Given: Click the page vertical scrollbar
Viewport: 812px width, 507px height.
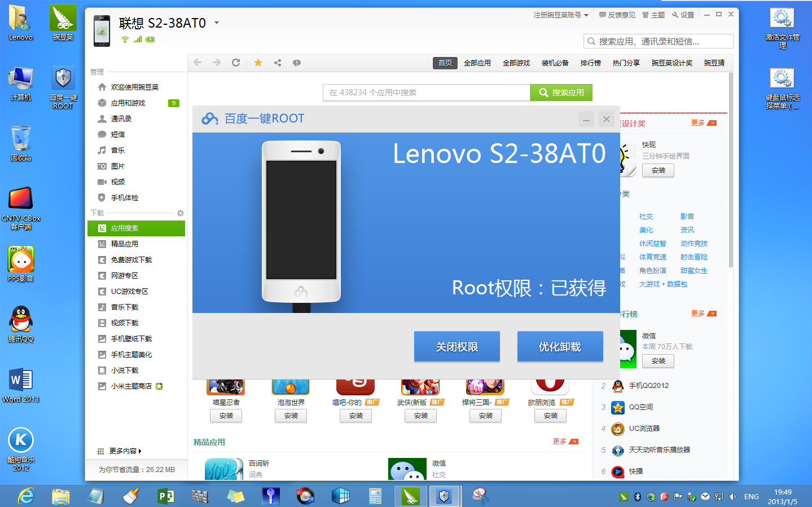Looking at the screenshot, I should coord(731,169).
